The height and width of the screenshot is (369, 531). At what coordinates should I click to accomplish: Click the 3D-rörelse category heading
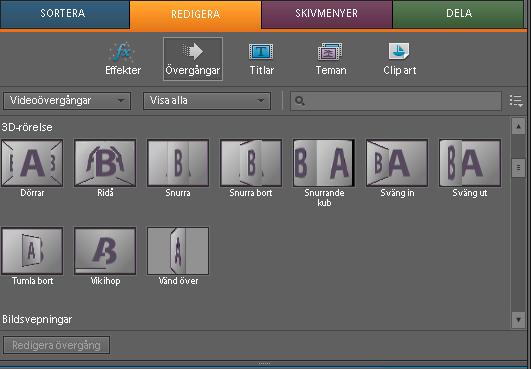pyautogui.click(x=27, y=127)
